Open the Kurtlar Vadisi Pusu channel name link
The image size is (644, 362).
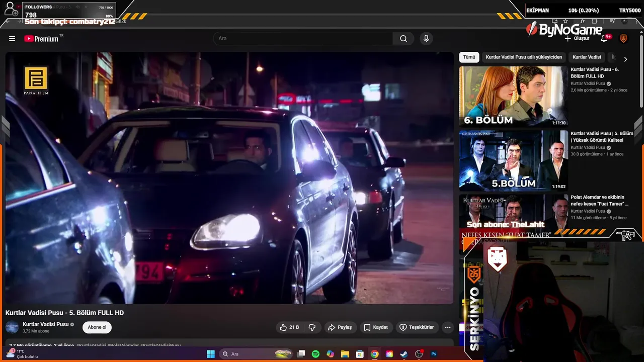[x=46, y=324]
